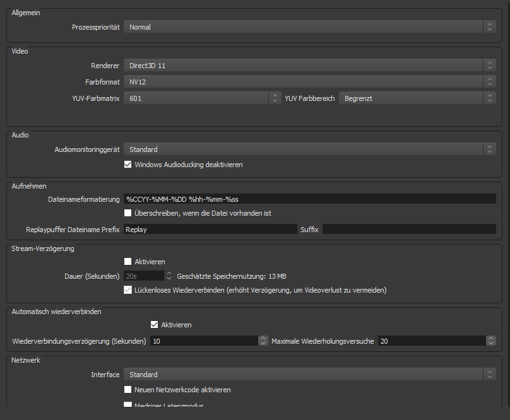Screen dimensions: 510x420
Task: Enable Neuen Netzwerkcode aktivieren
Action: point(128,390)
